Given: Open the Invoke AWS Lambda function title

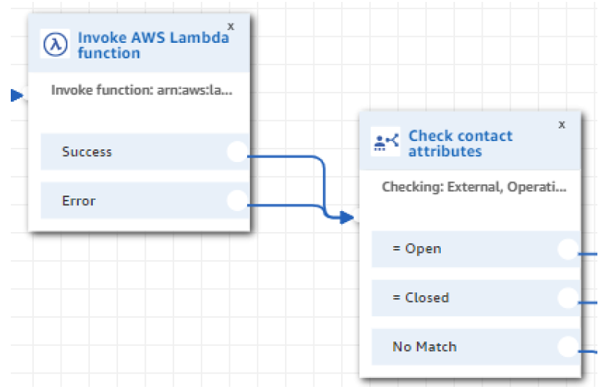Looking at the screenshot, I should 153,45.
